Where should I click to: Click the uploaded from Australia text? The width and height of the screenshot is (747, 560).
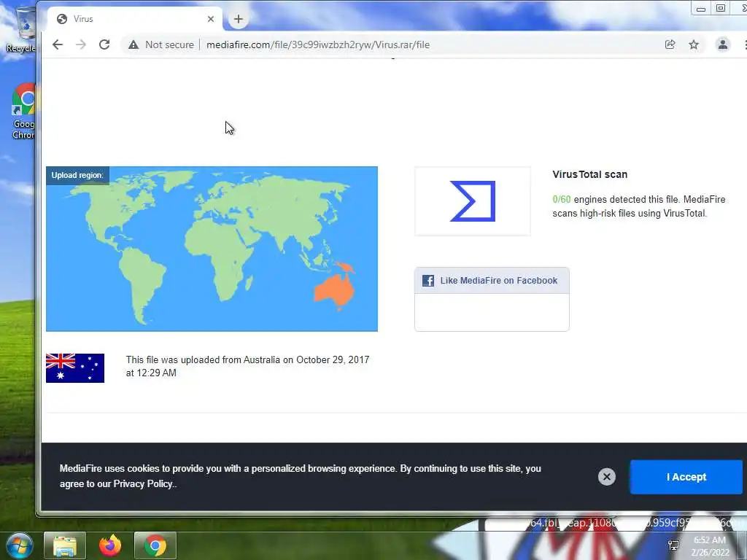click(x=248, y=366)
